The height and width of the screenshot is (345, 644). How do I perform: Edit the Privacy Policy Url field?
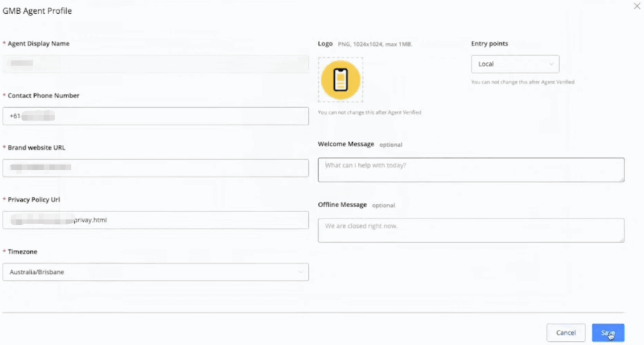(x=155, y=220)
